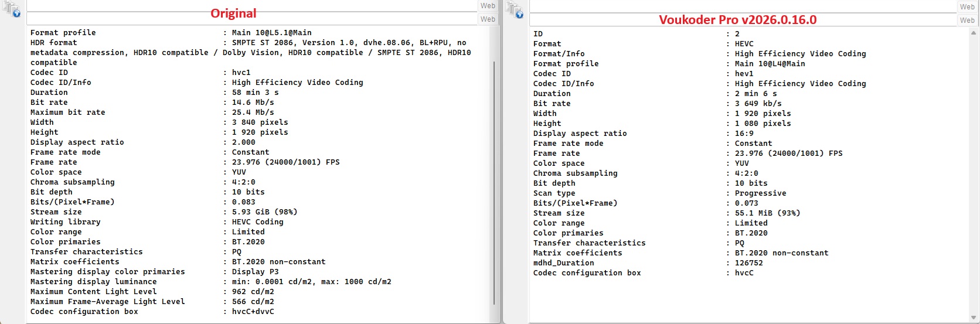This screenshot has width=980, height=324.
Task: Click the Codec ID hev1 value
Action: 744,74
